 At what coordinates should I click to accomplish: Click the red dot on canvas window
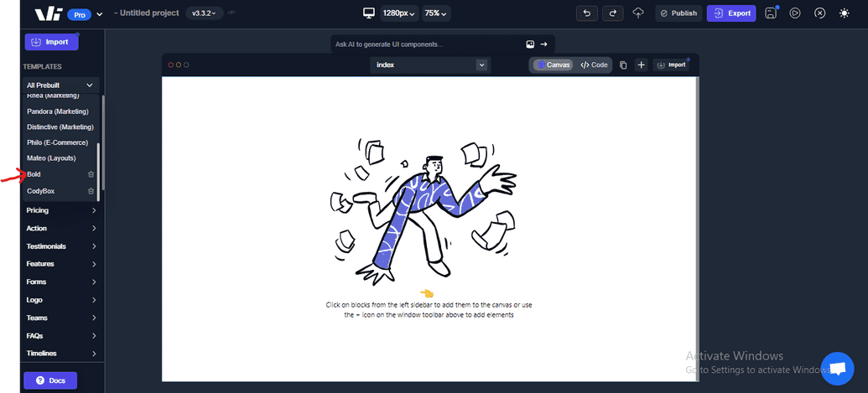(x=171, y=65)
